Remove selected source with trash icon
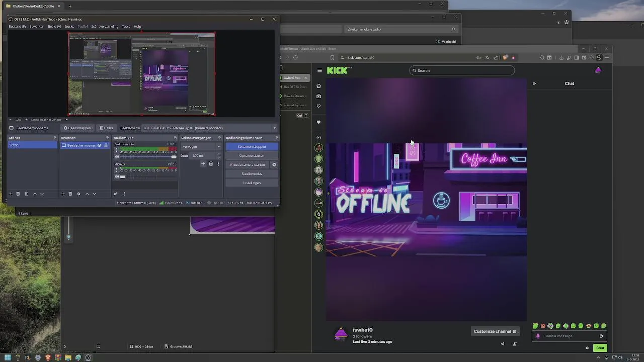 click(x=70, y=194)
